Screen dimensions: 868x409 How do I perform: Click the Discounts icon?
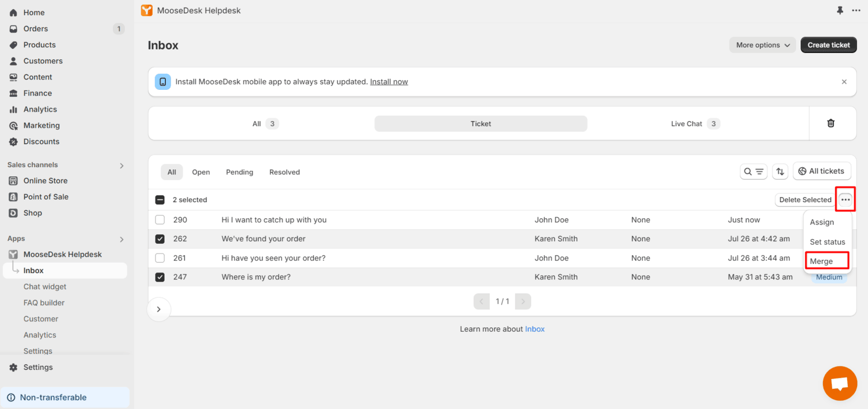[x=13, y=142]
